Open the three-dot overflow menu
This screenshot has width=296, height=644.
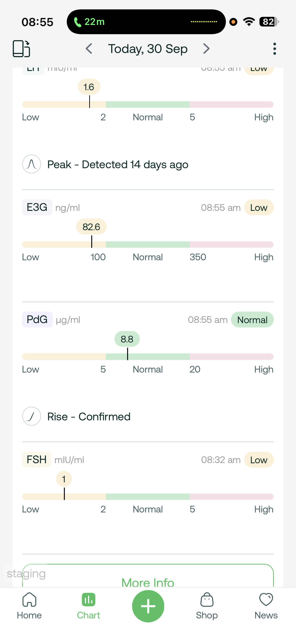(274, 49)
